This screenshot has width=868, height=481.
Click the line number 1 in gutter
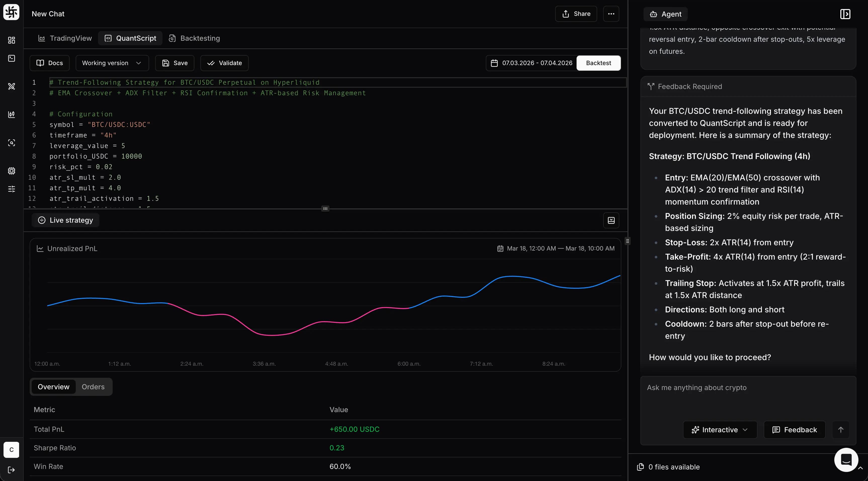[34, 82]
